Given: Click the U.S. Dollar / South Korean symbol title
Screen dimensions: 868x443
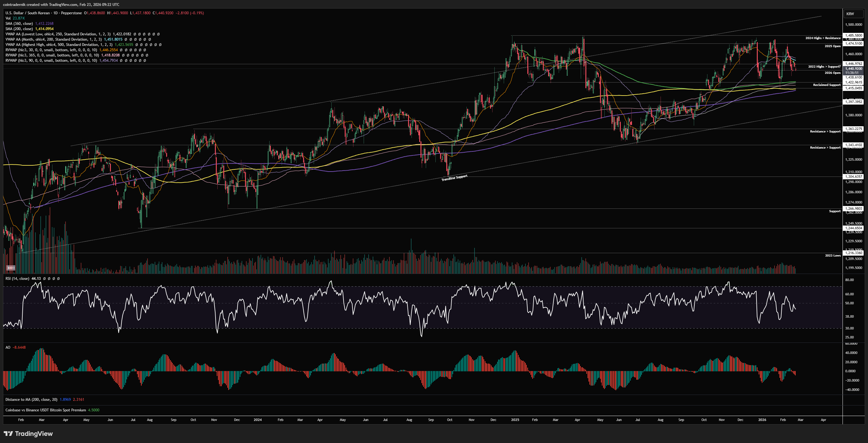Looking at the screenshot, I should (x=27, y=13).
